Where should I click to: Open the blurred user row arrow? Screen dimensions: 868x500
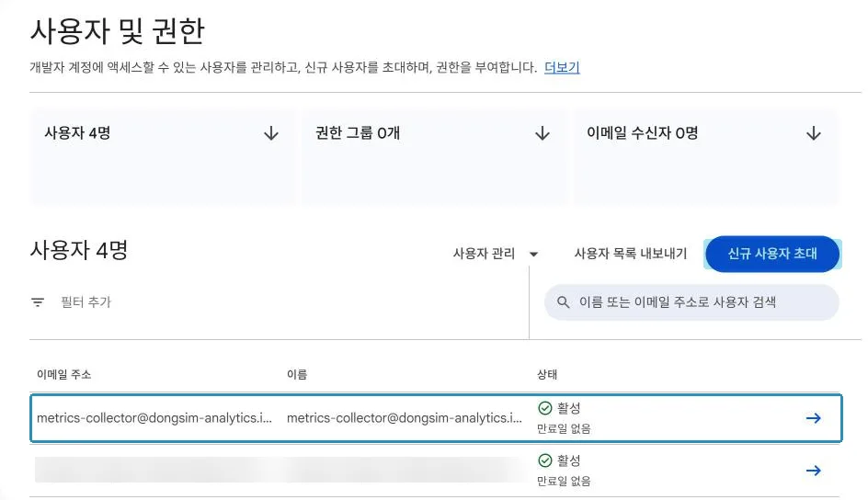coord(813,471)
